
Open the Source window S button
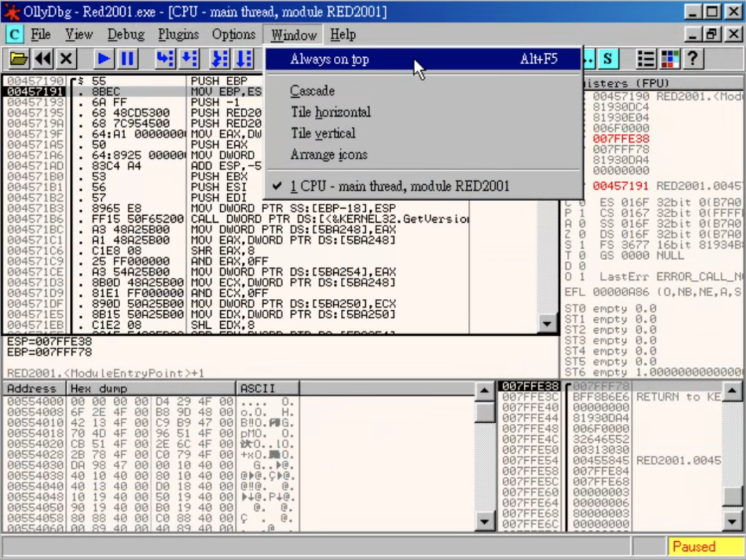point(608,59)
